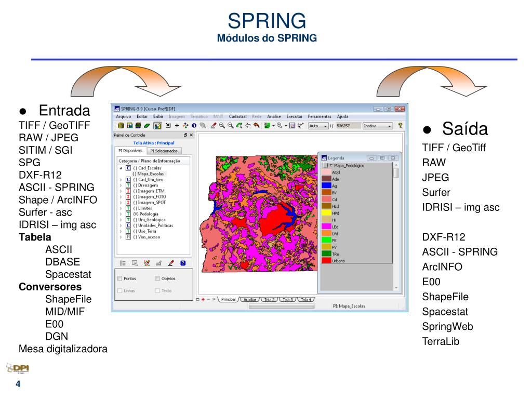
Task: Open the Ferramentas menu
Action: click(320, 116)
